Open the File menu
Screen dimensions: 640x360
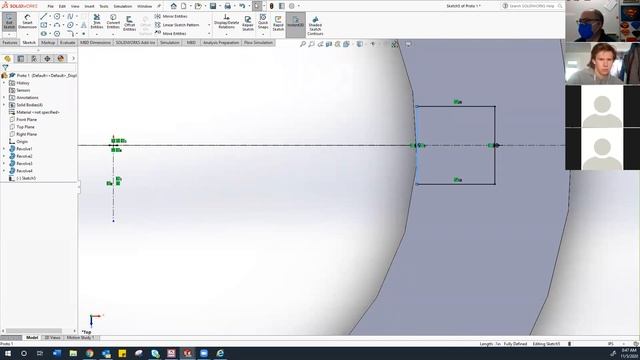[x=51, y=6]
